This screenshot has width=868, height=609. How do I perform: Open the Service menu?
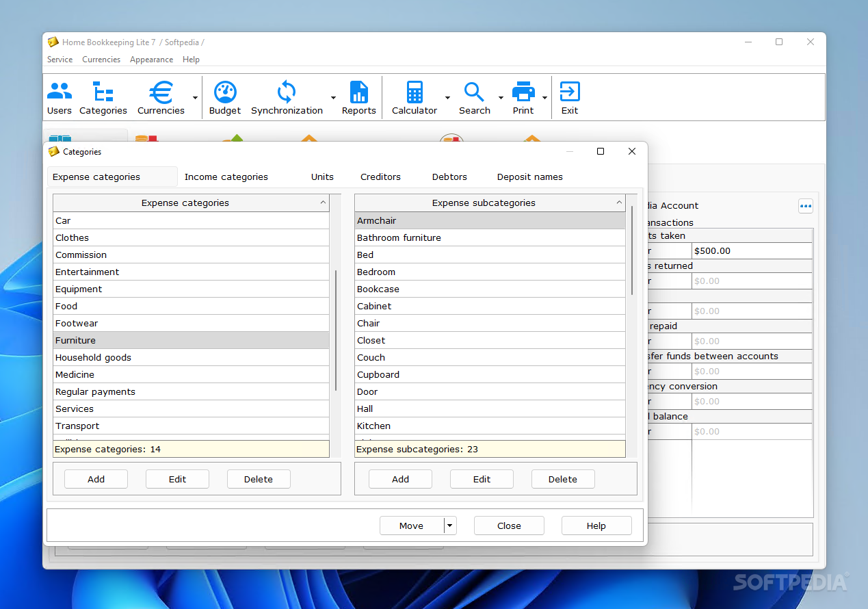coord(60,60)
